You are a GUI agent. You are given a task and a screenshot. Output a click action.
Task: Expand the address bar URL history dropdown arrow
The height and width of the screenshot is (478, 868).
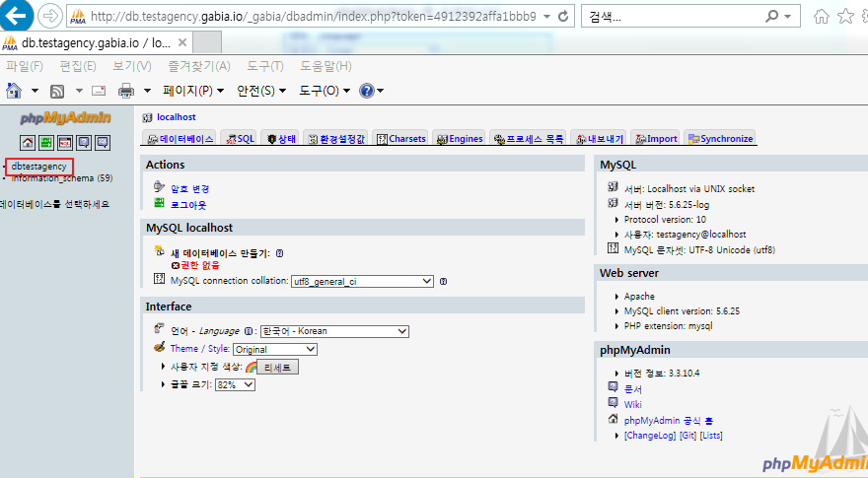(x=546, y=16)
